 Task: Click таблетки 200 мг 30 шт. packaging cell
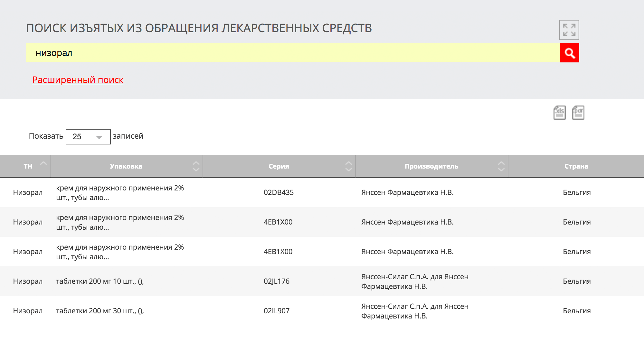100,311
